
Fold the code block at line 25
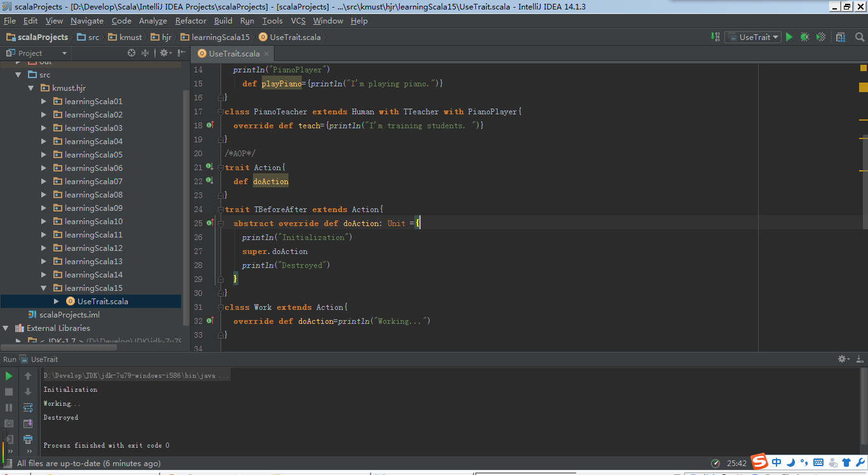(x=220, y=224)
